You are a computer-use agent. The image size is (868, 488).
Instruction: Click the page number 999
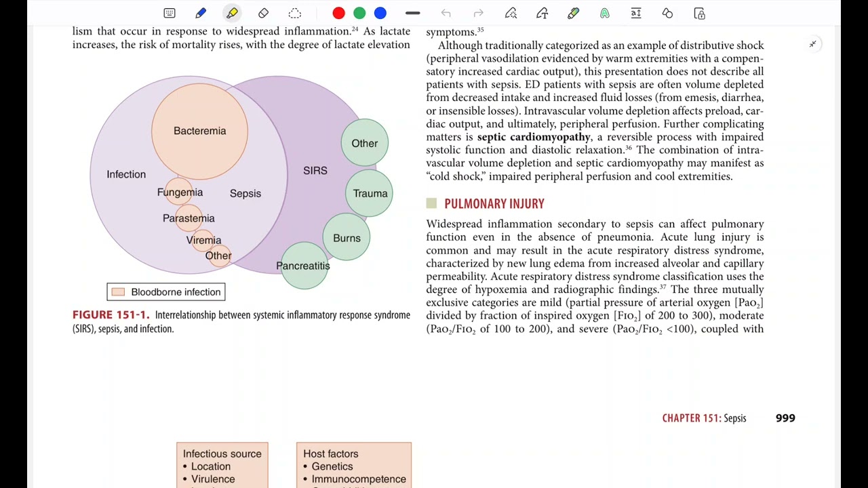click(785, 418)
